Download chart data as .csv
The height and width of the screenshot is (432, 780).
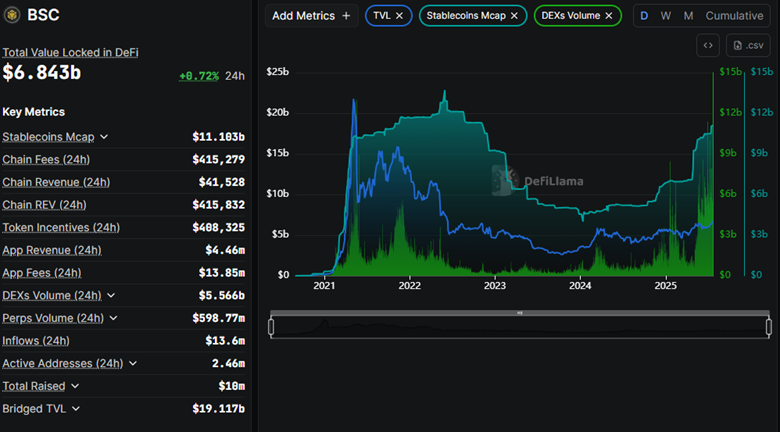click(749, 45)
